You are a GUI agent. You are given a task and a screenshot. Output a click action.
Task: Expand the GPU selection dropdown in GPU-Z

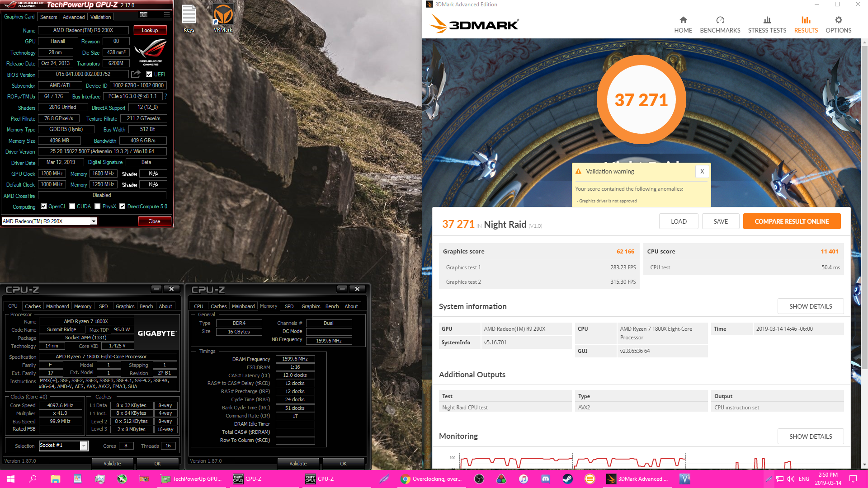(94, 221)
